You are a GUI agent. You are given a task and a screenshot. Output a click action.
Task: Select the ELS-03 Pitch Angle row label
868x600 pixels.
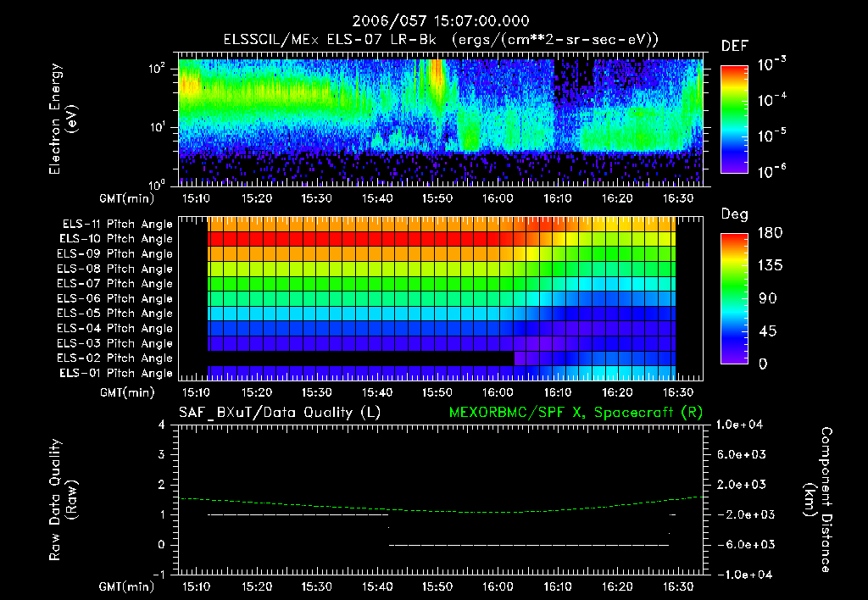pyautogui.click(x=115, y=344)
